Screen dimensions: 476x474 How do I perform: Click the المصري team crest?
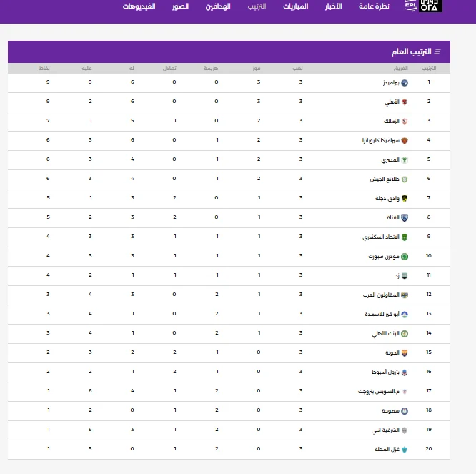405,160
